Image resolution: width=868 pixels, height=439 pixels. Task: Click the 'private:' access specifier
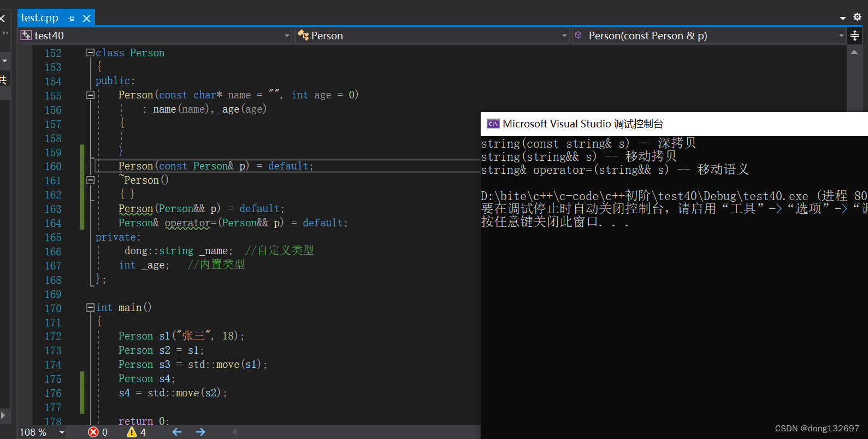(x=118, y=237)
